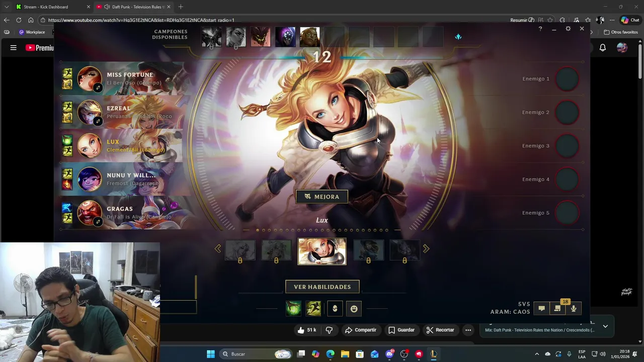Select the fifth locked skin thumbnail
The height and width of the screenshot is (362, 644).
[405, 251]
